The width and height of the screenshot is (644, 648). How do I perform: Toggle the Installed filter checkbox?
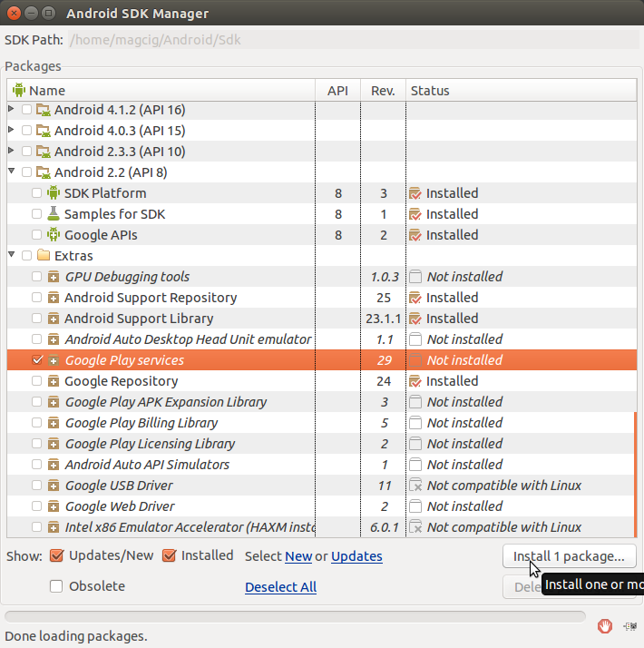(169, 555)
